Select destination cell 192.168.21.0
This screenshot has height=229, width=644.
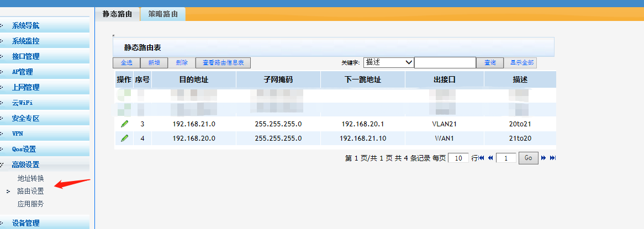194,124
